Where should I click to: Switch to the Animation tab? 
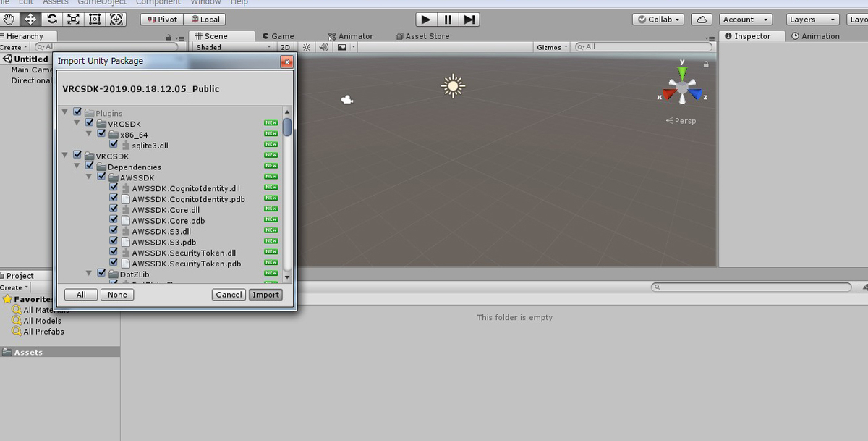(x=816, y=36)
